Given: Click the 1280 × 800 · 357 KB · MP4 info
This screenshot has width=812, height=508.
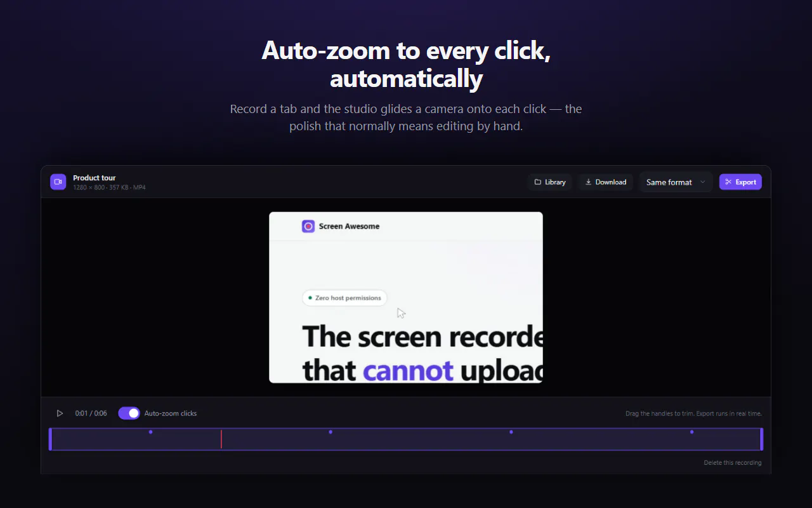Looking at the screenshot, I should pyautogui.click(x=109, y=188).
